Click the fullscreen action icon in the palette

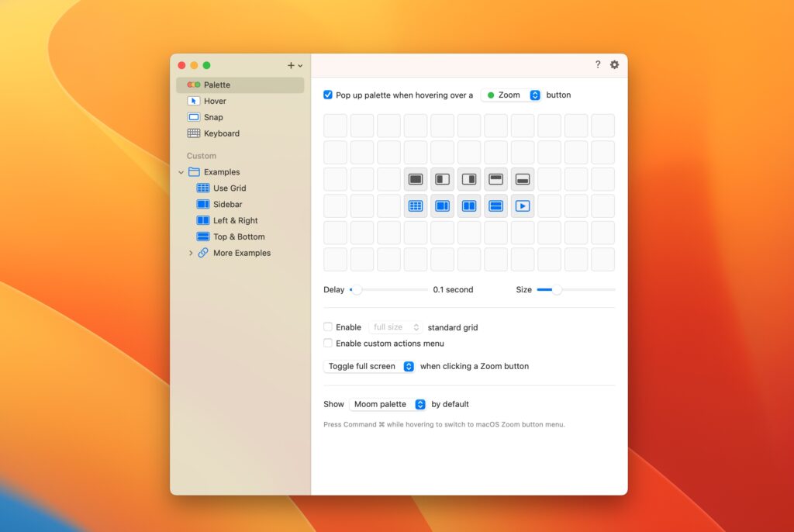416,178
